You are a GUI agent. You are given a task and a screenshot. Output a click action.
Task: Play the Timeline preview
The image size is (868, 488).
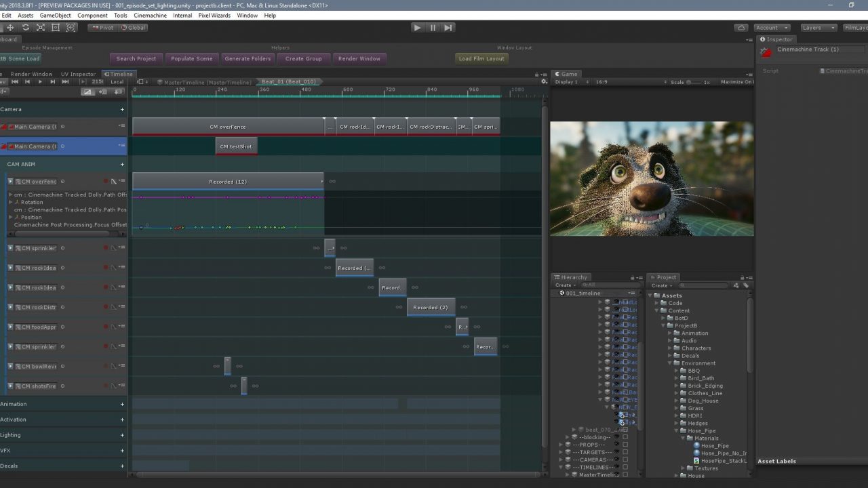40,82
